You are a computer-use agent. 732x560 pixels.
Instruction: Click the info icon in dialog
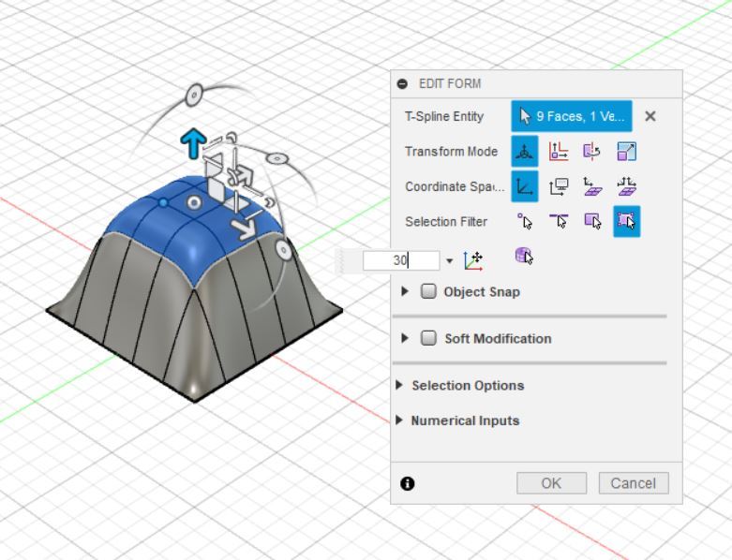click(x=407, y=483)
